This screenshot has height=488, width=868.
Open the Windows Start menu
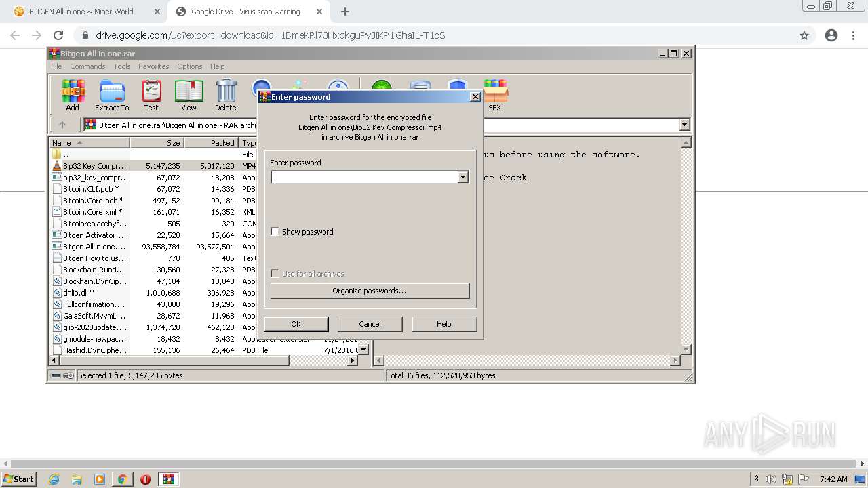[18, 479]
